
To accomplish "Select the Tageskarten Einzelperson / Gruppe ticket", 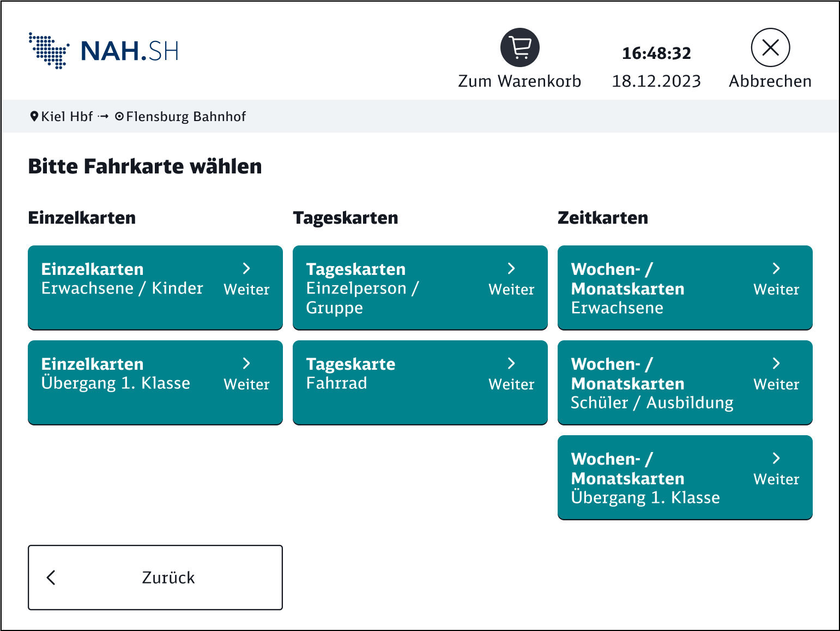I will [420, 287].
